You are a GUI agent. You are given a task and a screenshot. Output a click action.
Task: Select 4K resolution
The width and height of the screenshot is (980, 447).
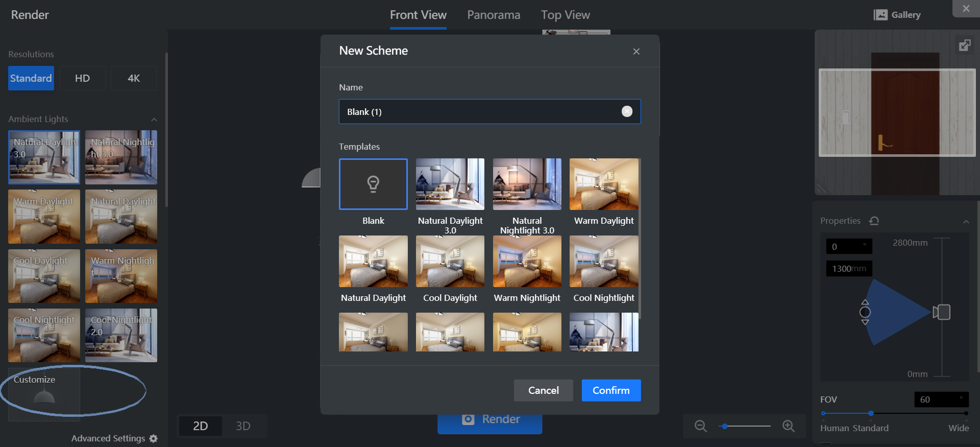pyautogui.click(x=134, y=78)
